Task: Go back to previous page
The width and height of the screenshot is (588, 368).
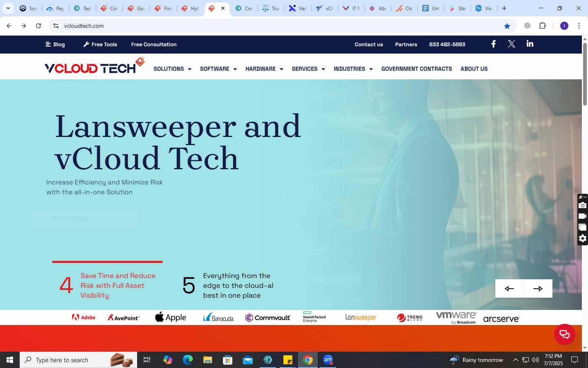Action: [9, 26]
